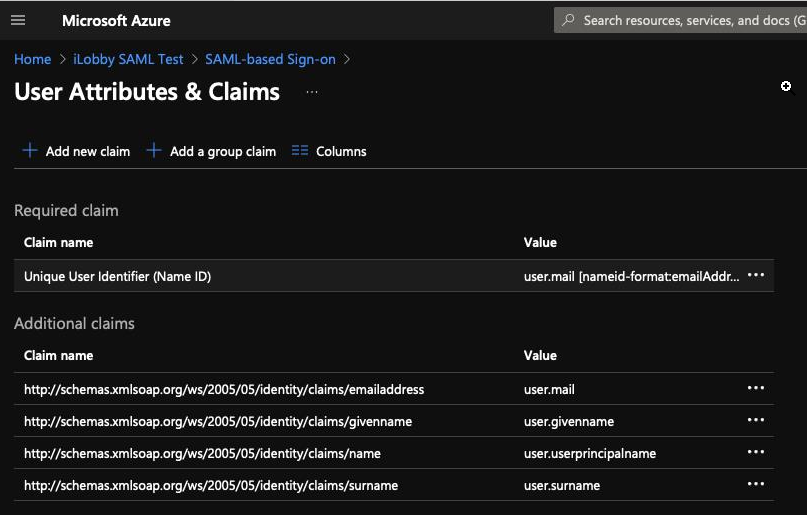Open the emailaddress claim

tap(224, 389)
